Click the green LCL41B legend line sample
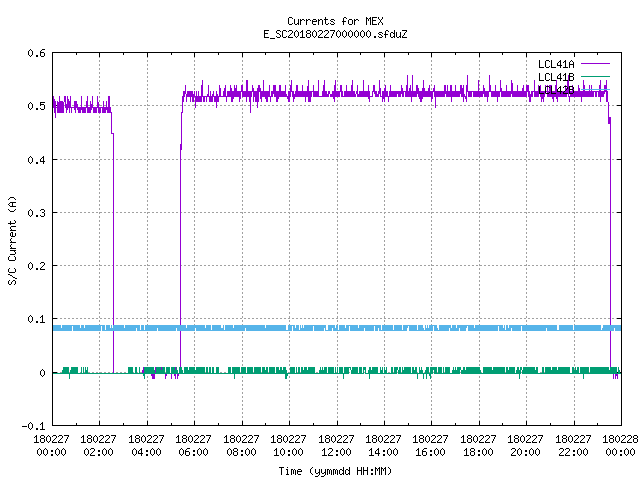Viewport: 640px width, 480px height. coord(595,76)
